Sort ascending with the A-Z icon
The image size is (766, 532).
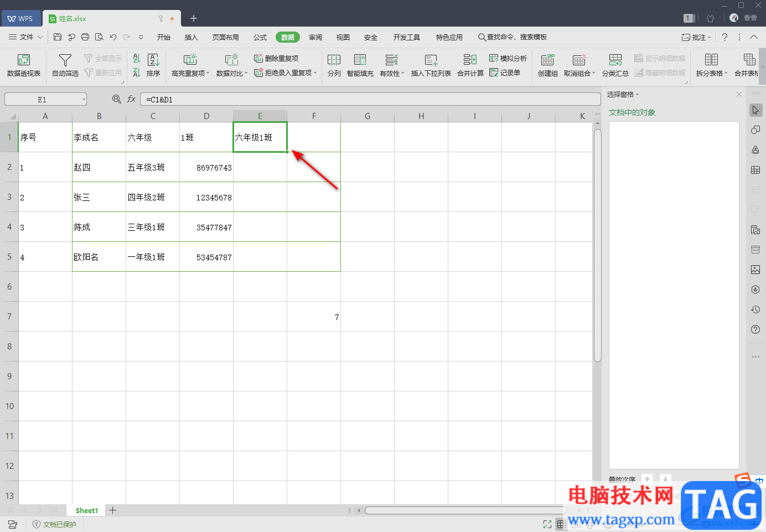pyautogui.click(x=137, y=58)
